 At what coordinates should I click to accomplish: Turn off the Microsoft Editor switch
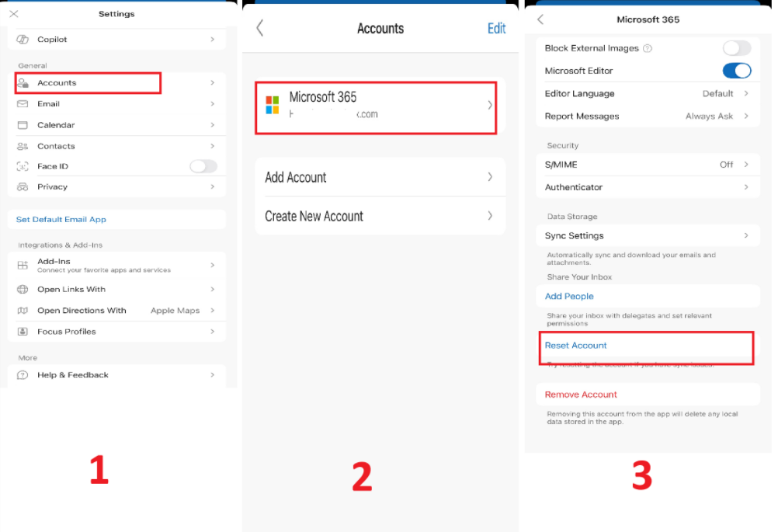(737, 71)
